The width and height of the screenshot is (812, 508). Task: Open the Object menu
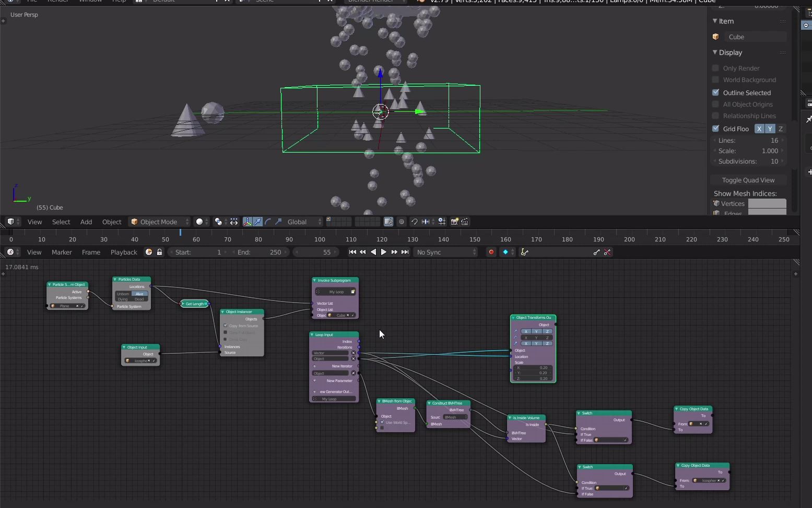(112, 222)
